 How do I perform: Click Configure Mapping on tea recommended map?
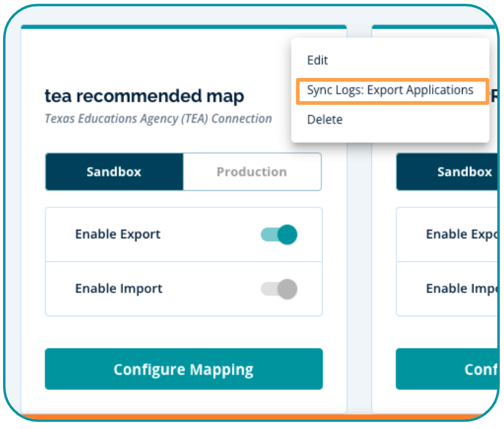pos(183,369)
